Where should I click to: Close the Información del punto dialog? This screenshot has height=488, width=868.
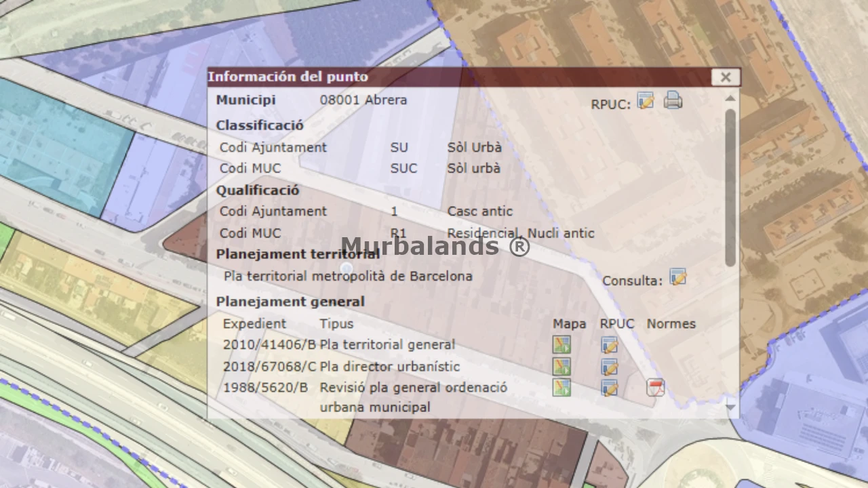pyautogui.click(x=725, y=77)
